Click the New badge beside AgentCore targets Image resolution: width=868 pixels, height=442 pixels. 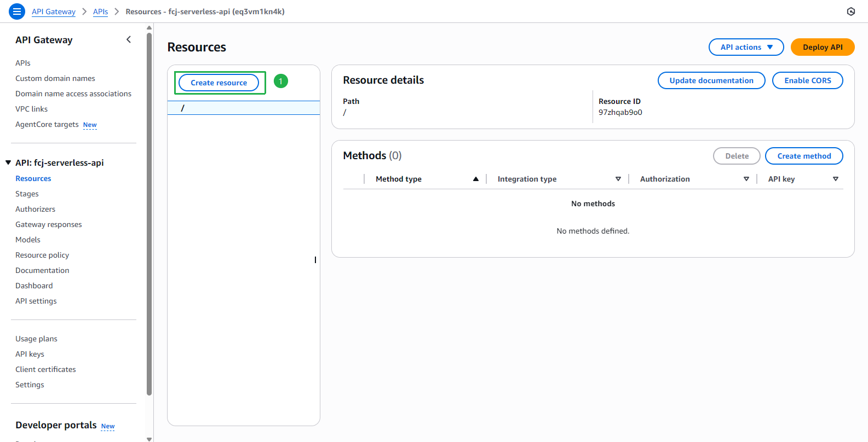(90, 125)
